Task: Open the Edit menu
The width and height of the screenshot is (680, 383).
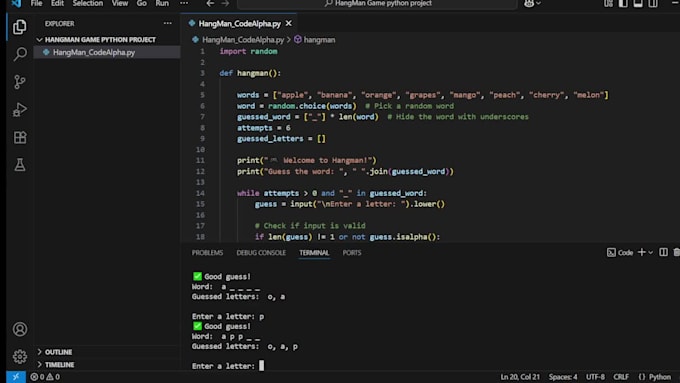Action: [57, 3]
